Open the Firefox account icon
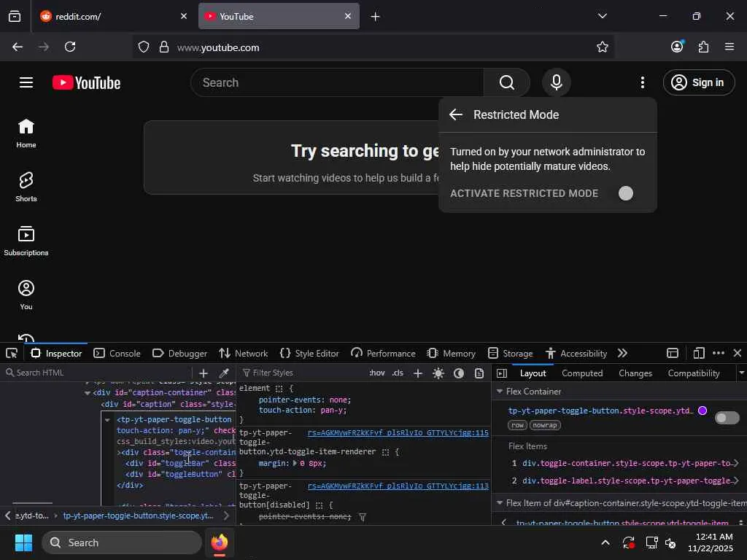Image resolution: width=747 pixels, height=560 pixels. tap(677, 46)
